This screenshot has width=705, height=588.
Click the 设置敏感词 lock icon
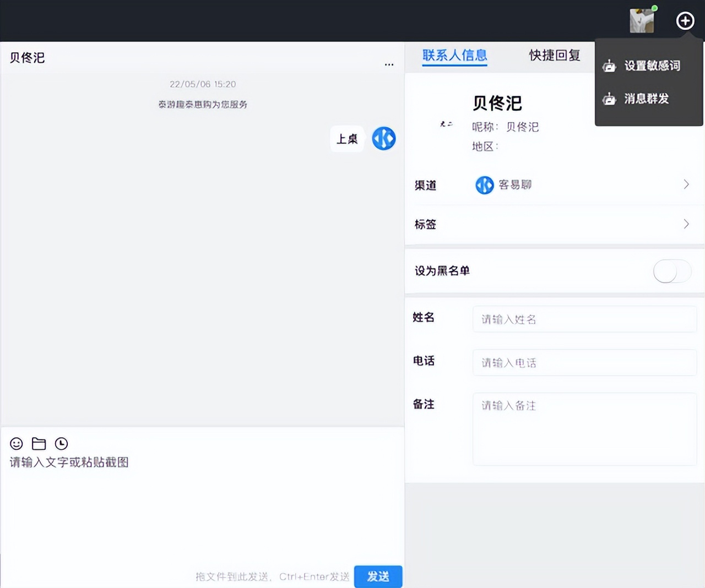point(609,66)
